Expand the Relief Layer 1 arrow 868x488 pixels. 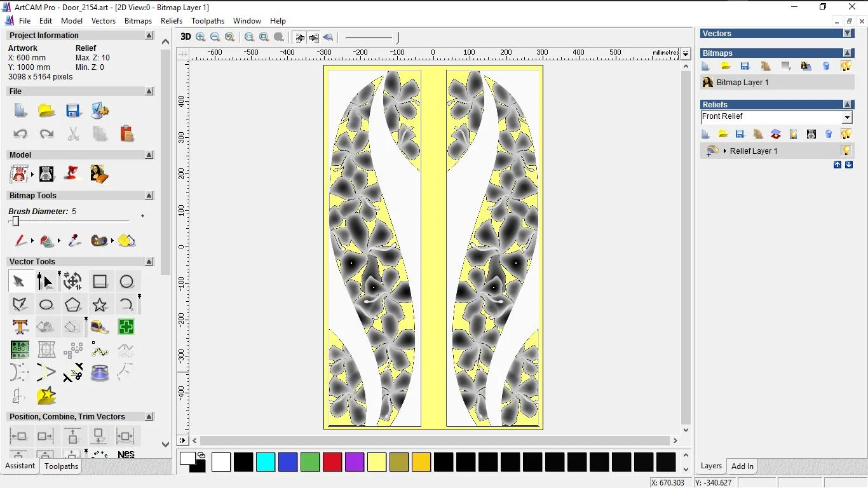[725, 151]
